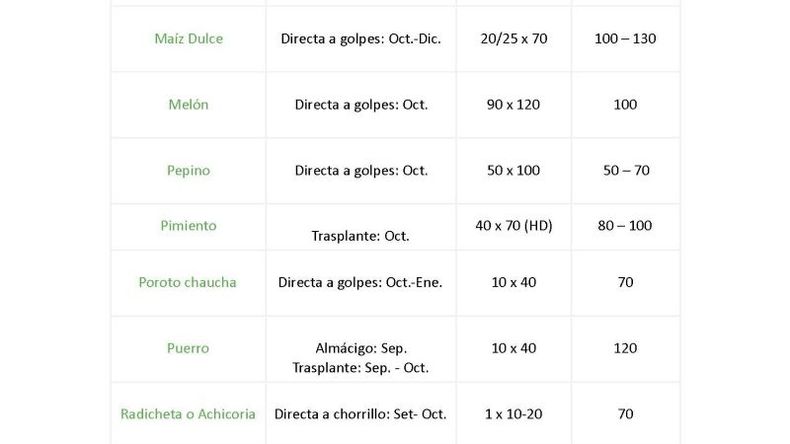Click Radicheta o Achicoria label
Viewport: 790px width, 444px height.
[x=188, y=414]
